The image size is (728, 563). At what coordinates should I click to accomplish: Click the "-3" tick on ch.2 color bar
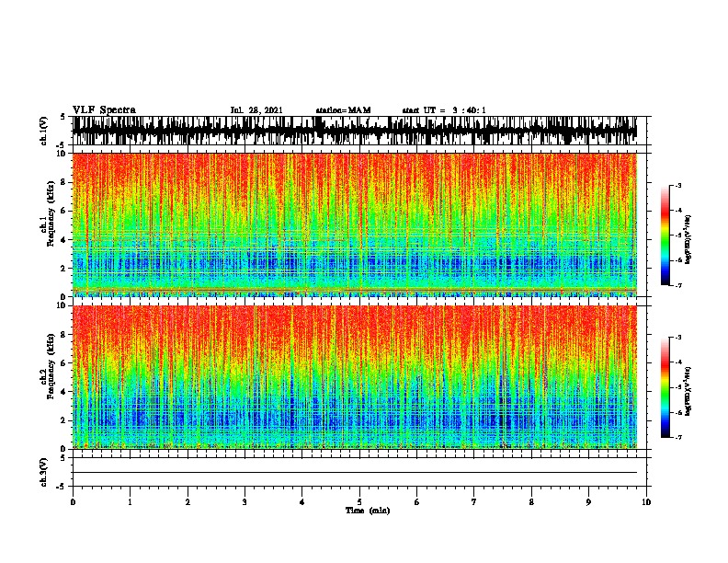click(677, 338)
